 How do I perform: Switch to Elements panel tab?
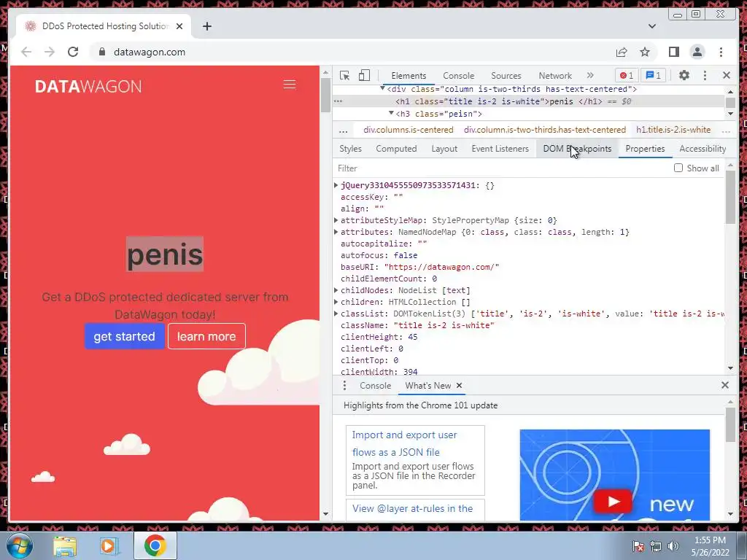pos(409,75)
